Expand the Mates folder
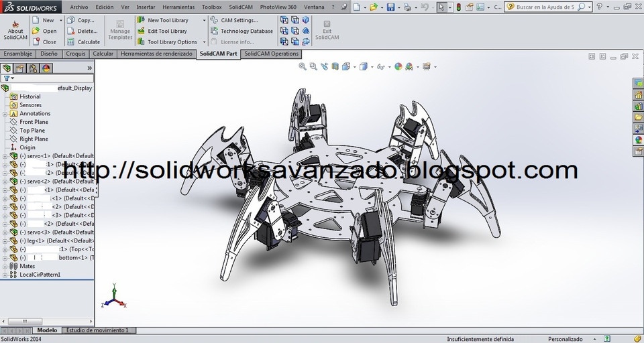 point(5,266)
